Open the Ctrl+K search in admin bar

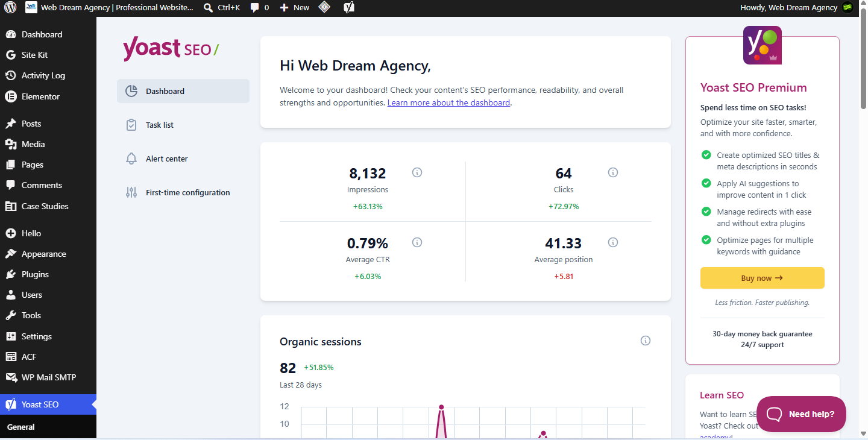pyautogui.click(x=222, y=8)
